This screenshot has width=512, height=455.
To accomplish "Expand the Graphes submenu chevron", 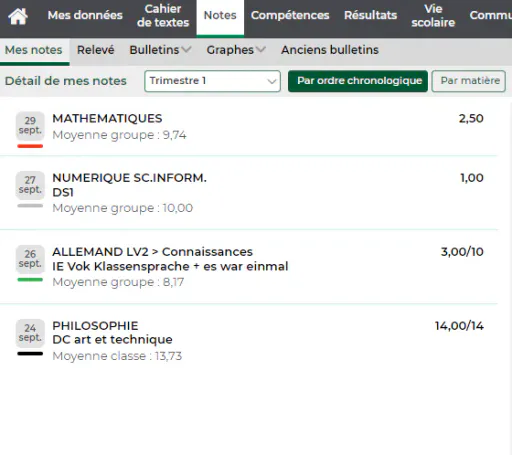I will (x=261, y=50).
